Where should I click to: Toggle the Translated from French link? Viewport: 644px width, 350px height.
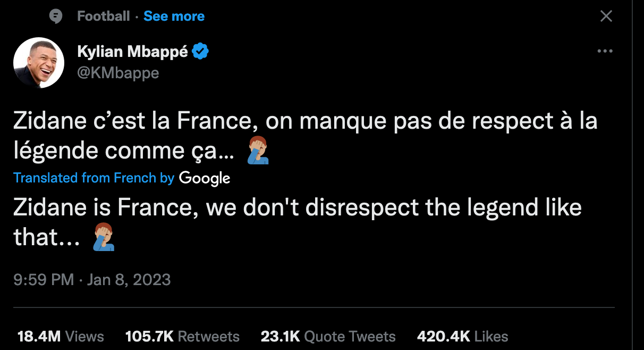coord(94,178)
